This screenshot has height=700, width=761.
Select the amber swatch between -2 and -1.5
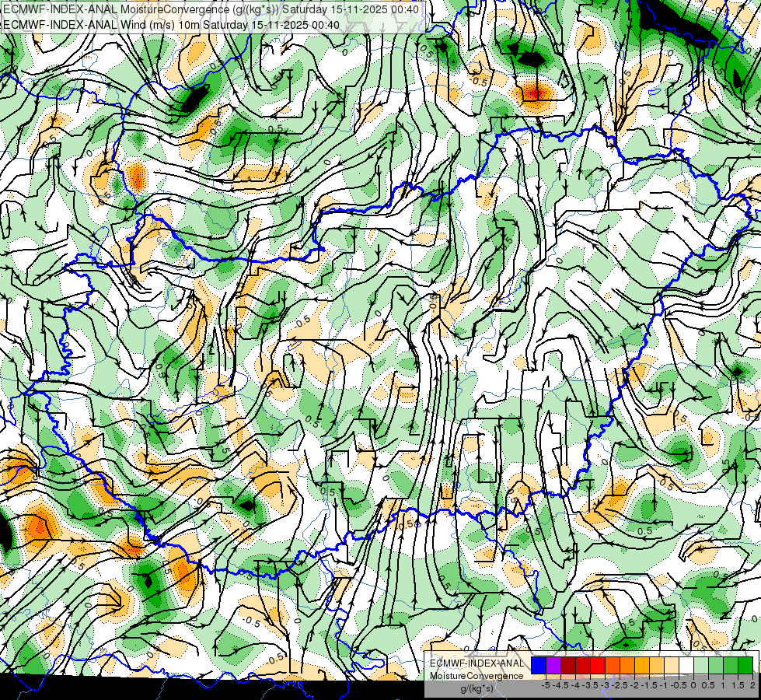642,666
